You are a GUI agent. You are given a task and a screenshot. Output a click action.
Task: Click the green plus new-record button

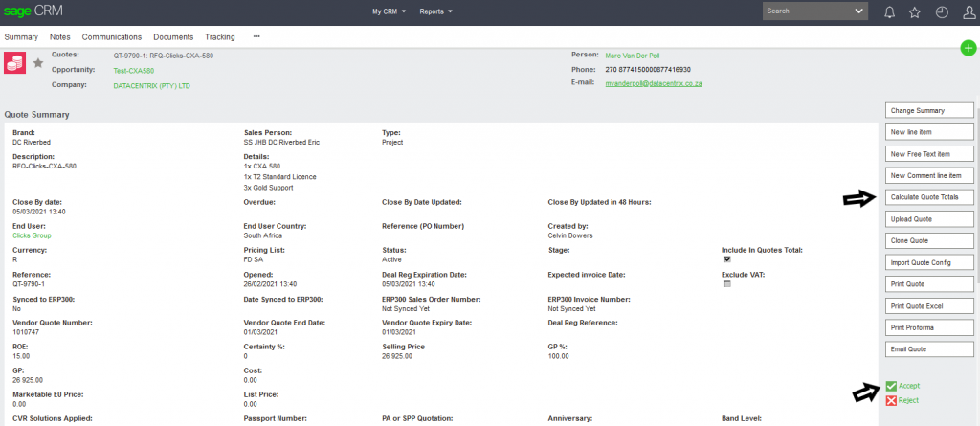coord(969,48)
